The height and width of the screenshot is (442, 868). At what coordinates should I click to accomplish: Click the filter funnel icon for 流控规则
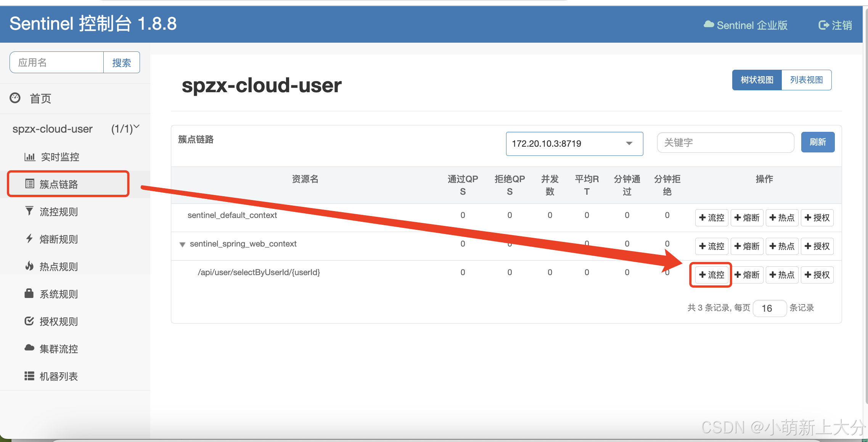click(x=29, y=211)
